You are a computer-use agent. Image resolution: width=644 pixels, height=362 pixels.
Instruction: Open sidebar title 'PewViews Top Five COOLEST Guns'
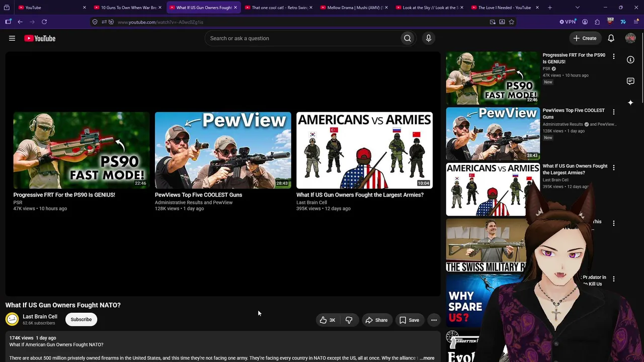[x=574, y=114]
